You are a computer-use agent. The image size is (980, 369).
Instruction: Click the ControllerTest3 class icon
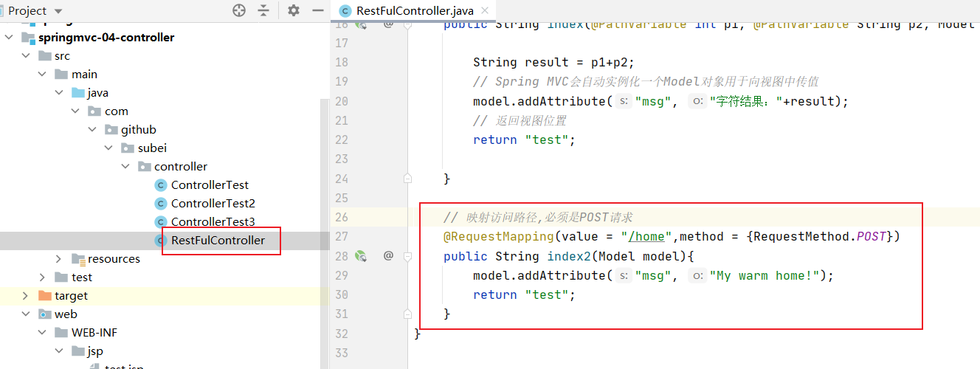point(160,222)
